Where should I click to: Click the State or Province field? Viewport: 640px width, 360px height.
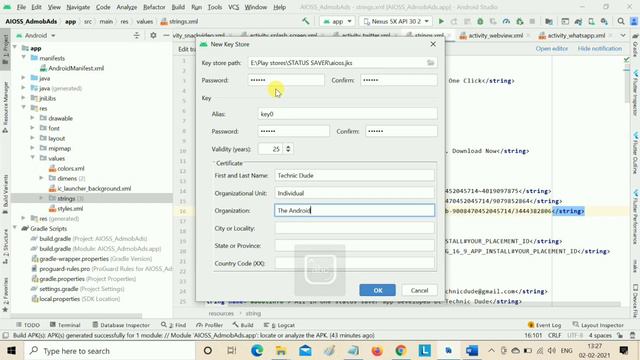point(354,246)
